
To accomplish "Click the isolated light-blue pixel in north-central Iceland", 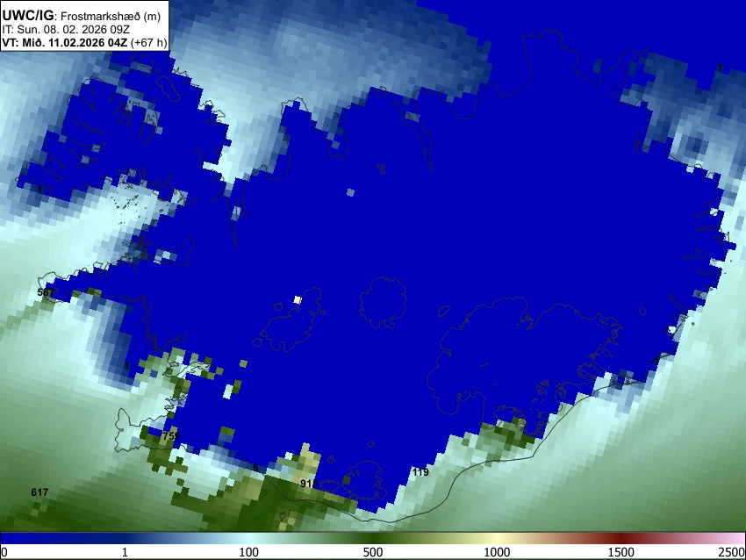I will 351,193.
